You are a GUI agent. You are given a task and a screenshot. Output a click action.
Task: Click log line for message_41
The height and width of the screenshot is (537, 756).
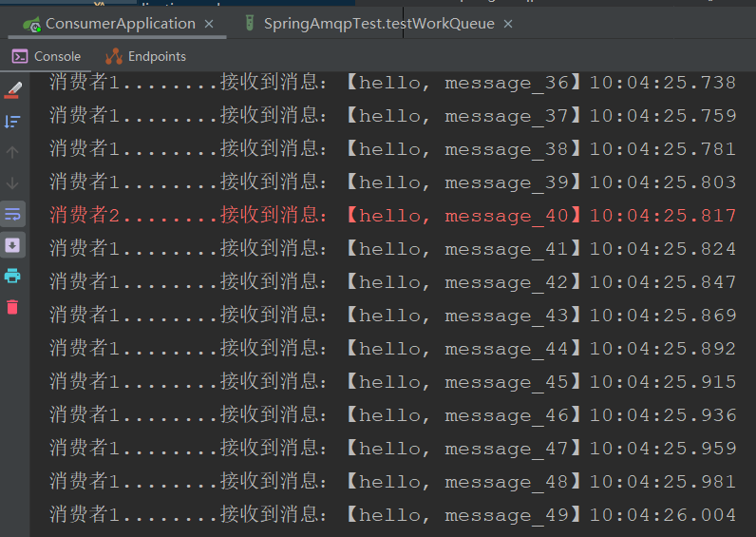392,248
